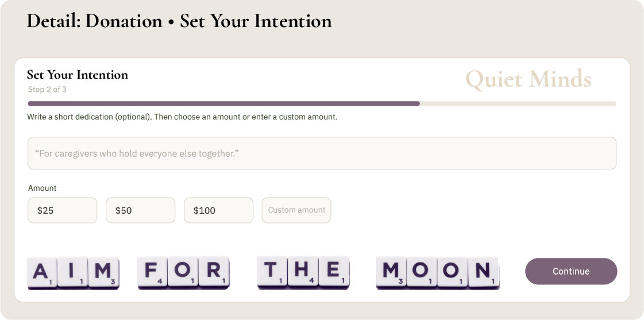Click the H tile in THE
644x320 pixels.
(303, 272)
